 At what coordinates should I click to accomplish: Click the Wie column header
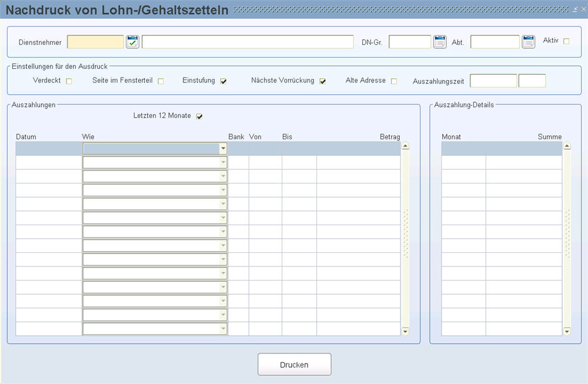point(88,137)
